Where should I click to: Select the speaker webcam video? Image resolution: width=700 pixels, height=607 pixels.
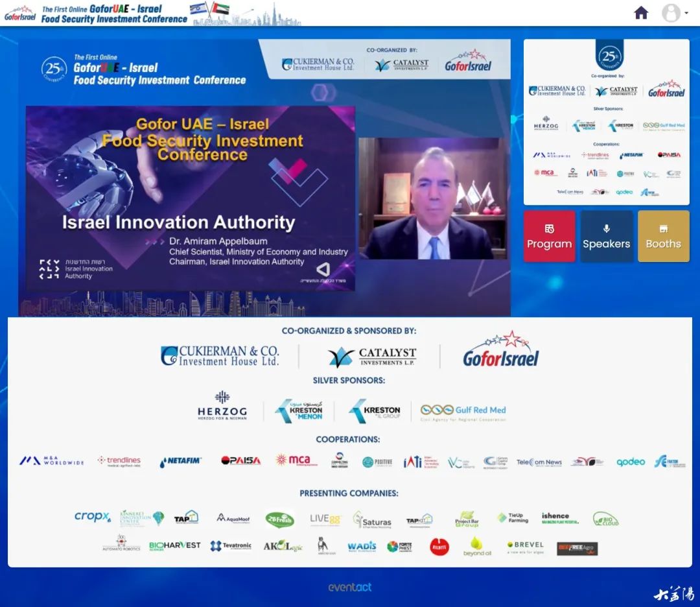(433, 198)
